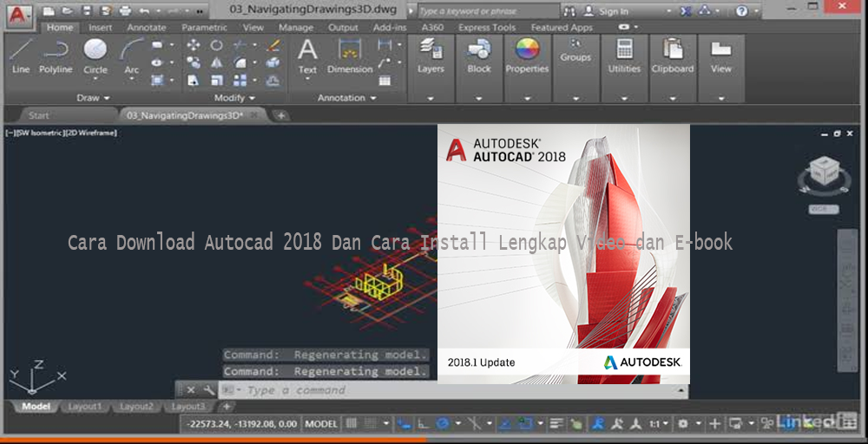Select the Polyline tool
The width and height of the screenshot is (868, 444).
(56, 55)
